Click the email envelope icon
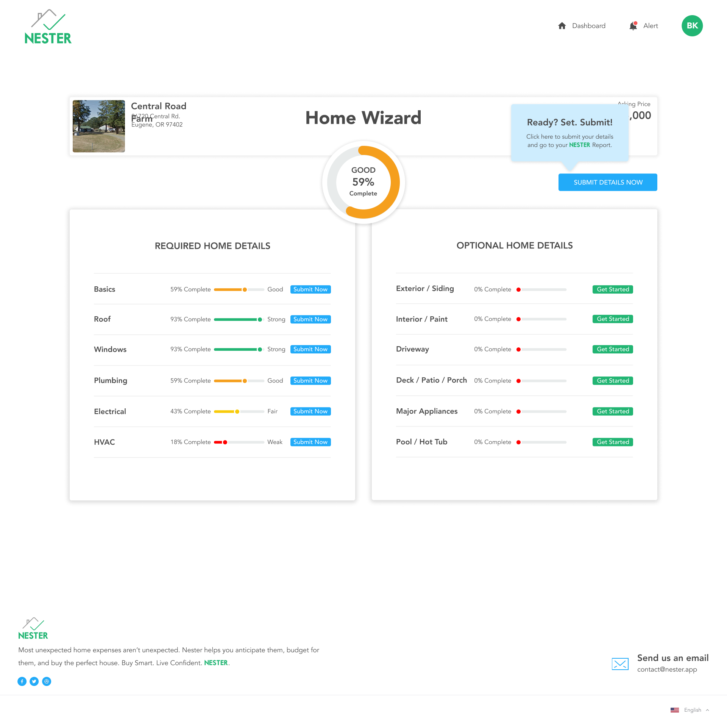The width and height of the screenshot is (727, 728). click(620, 664)
